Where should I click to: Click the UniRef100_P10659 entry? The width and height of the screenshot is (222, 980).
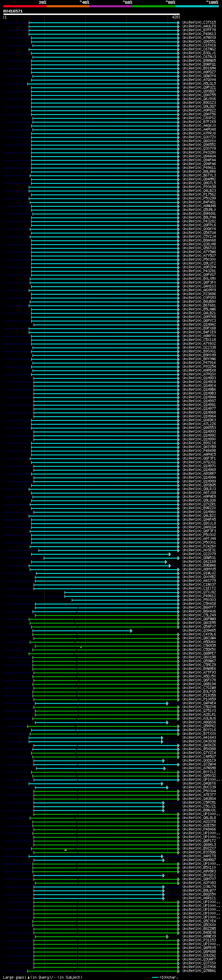point(199,699)
